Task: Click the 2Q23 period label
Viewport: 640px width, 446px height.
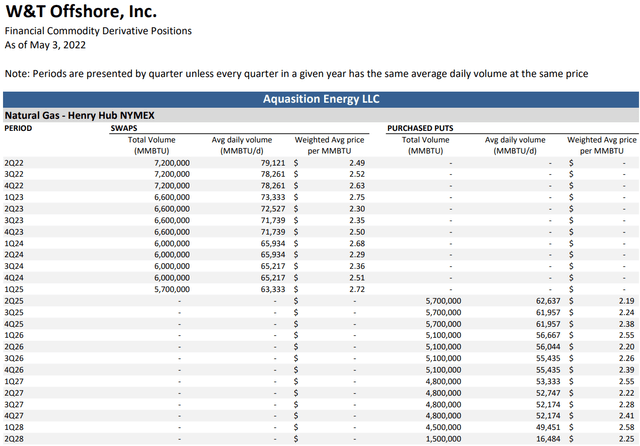Action: point(14,209)
